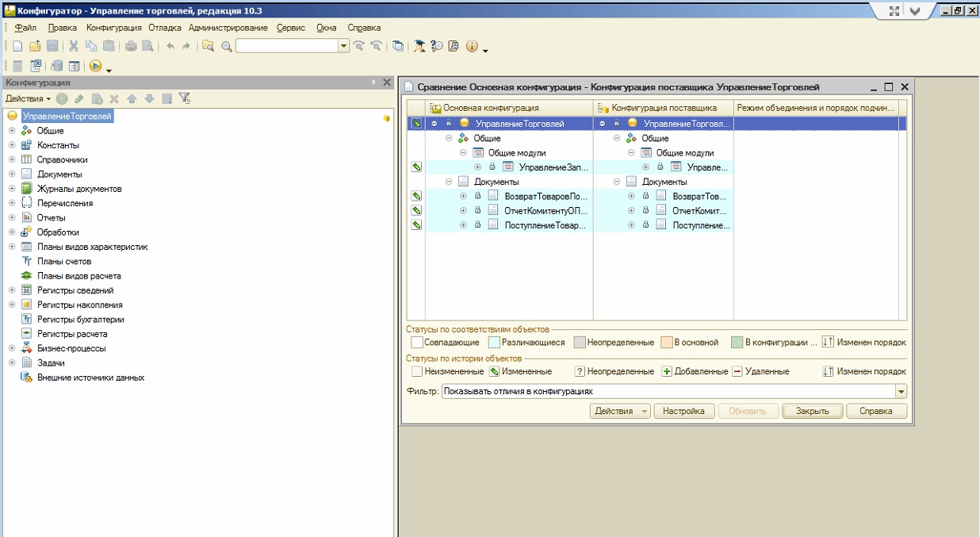Click the Print icon in toolbar
The image size is (980, 537).
(131, 47)
